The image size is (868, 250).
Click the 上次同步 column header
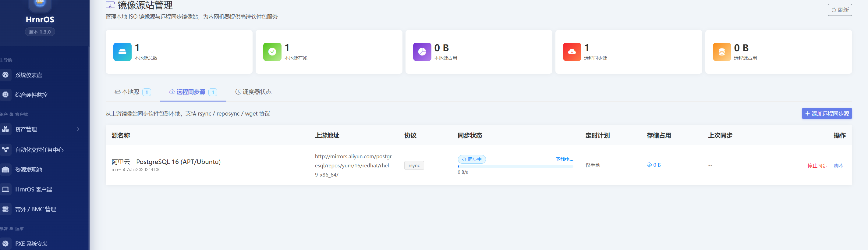coord(720,135)
